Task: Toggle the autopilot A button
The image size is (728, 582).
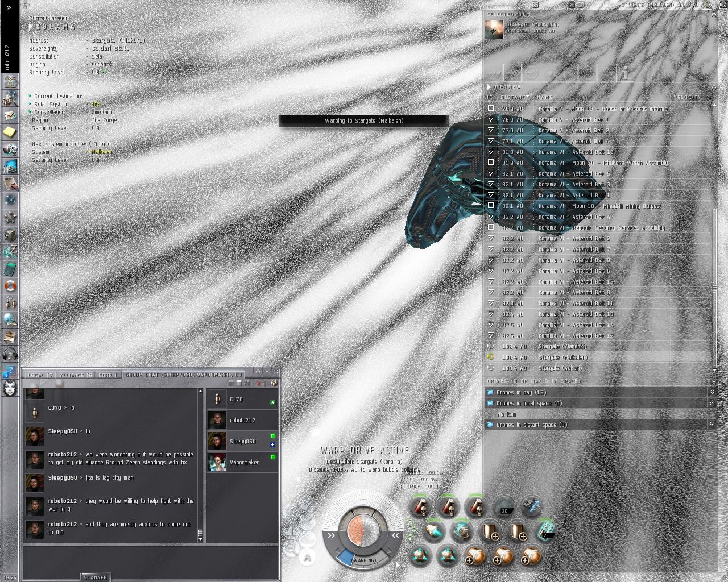Action: click(x=307, y=558)
